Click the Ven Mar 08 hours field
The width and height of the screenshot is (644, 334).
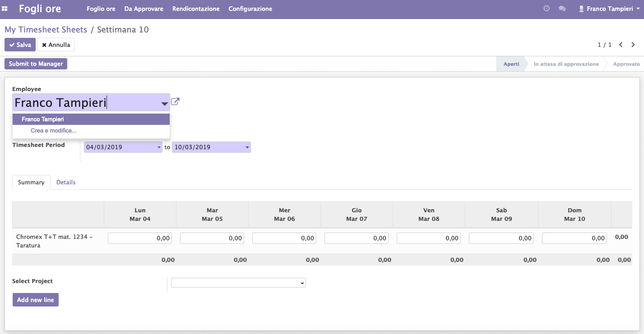click(429, 238)
